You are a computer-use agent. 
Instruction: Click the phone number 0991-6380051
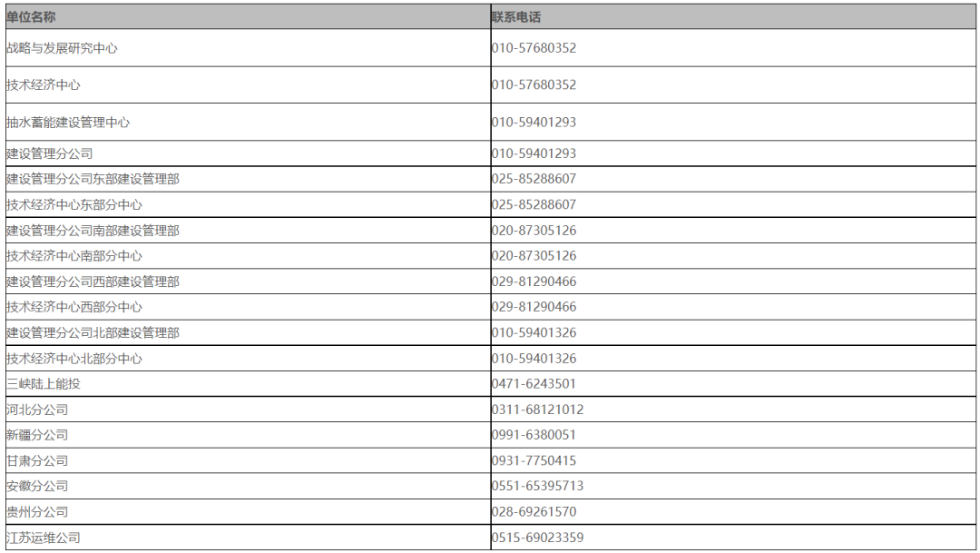(x=534, y=435)
